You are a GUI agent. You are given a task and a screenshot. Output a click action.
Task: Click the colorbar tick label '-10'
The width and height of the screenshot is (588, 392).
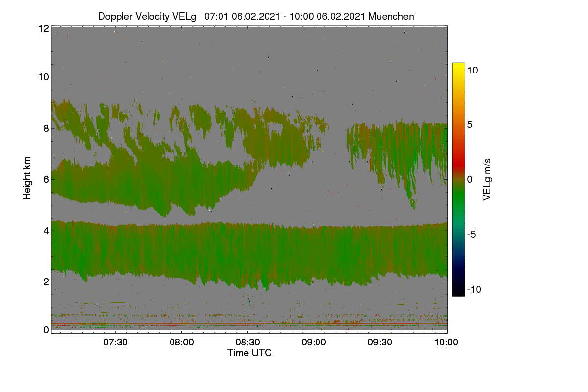(474, 289)
